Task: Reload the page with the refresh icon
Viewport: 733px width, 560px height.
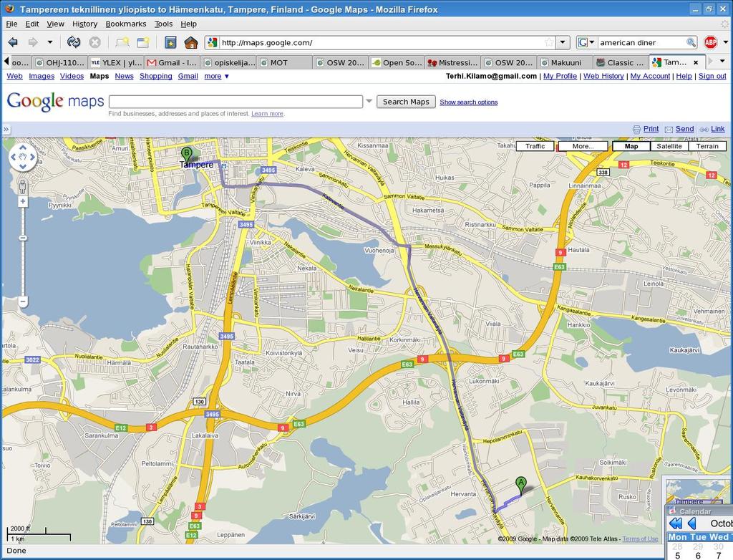Action: [74, 42]
